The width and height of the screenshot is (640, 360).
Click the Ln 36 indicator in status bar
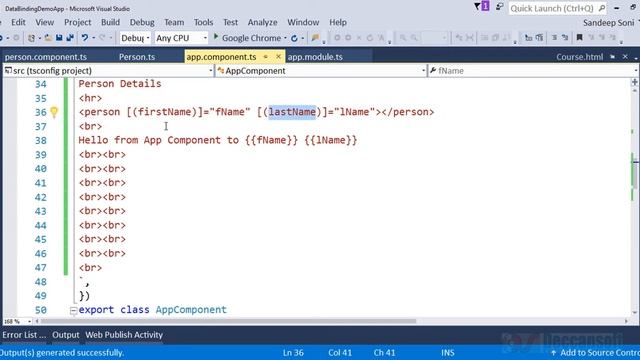[293, 353]
